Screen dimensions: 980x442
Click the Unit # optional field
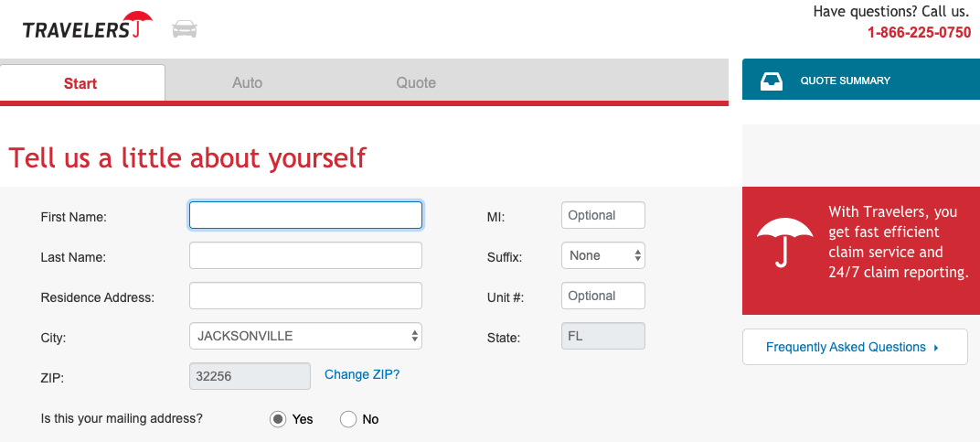(602, 296)
